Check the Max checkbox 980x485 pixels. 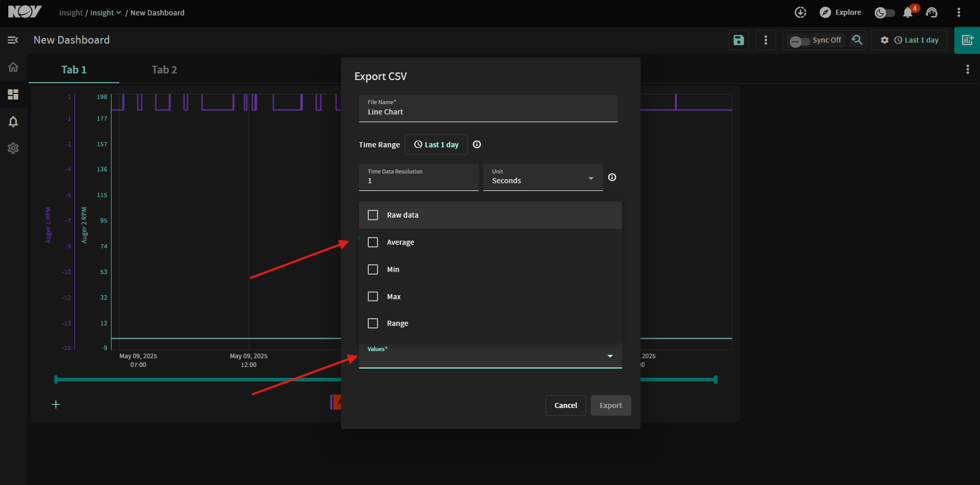[x=373, y=297]
